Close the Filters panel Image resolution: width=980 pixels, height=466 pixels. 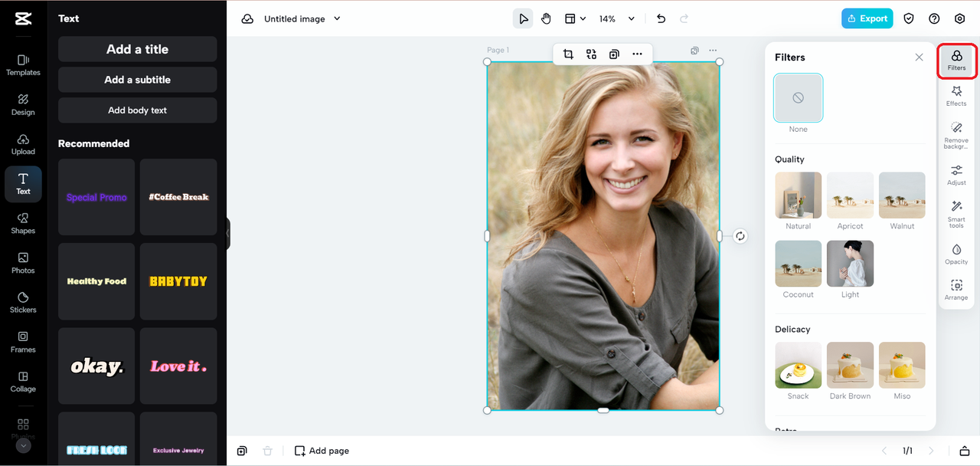click(x=919, y=57)
